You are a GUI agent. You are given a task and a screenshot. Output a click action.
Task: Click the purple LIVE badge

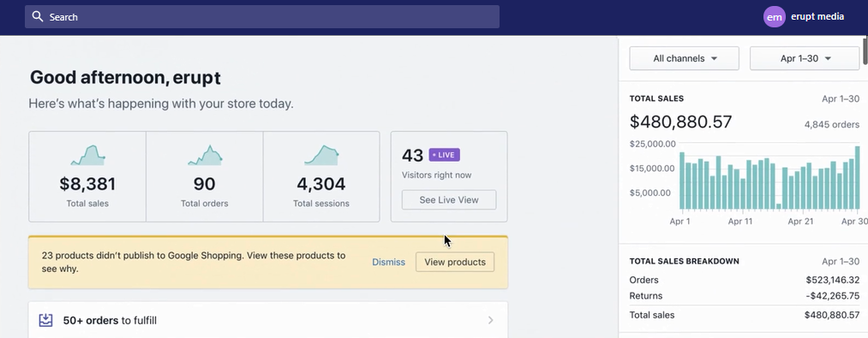pos(445,155)
